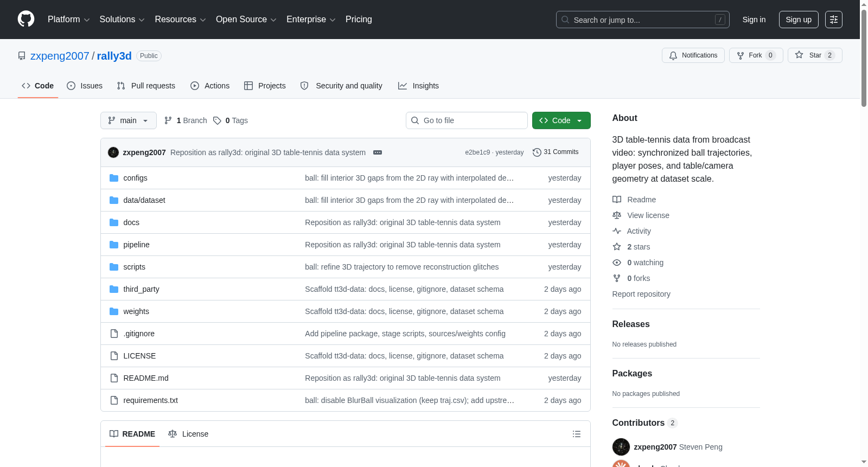Open the README outline list icon

[x=577, y=434]
